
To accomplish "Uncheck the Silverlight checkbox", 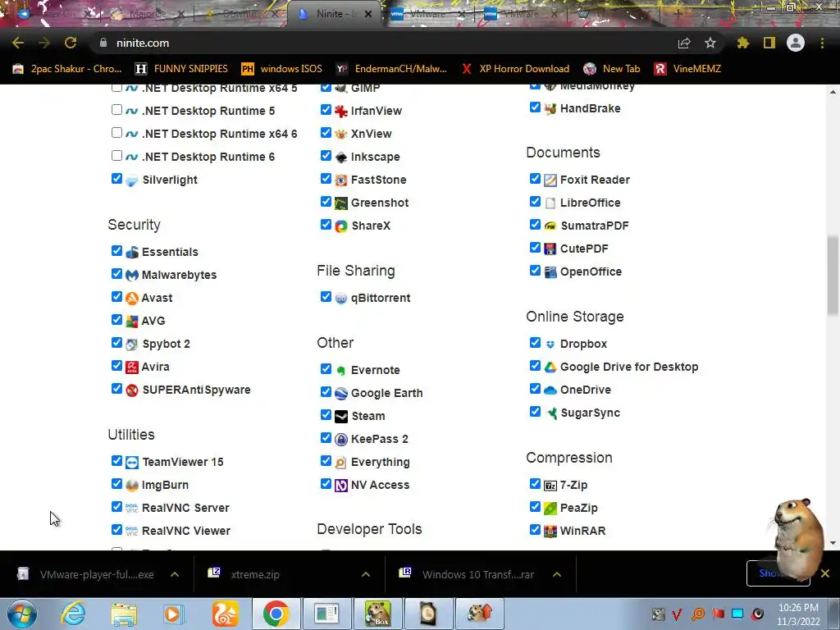I will coord(116,178).
